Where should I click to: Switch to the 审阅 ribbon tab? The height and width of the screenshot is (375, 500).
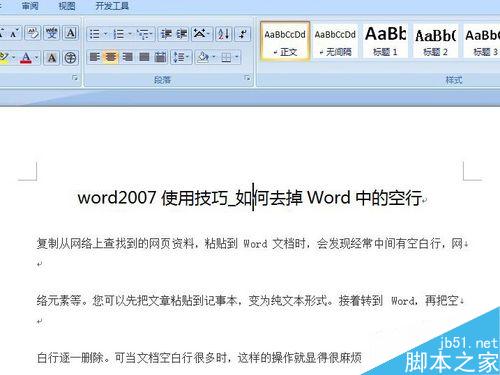click(30, 6)
